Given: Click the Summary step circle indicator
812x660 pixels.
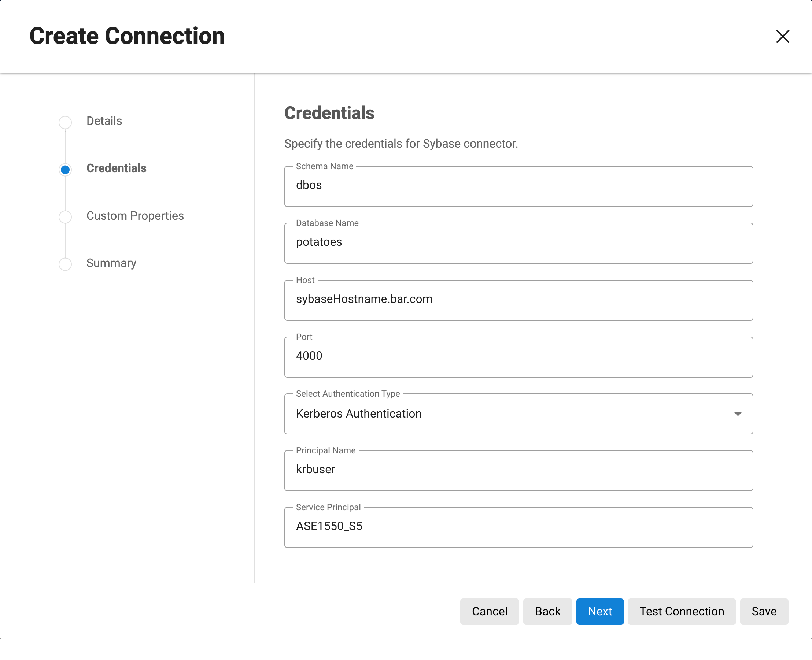Looking at the screenshot, I should pos(65,264).
